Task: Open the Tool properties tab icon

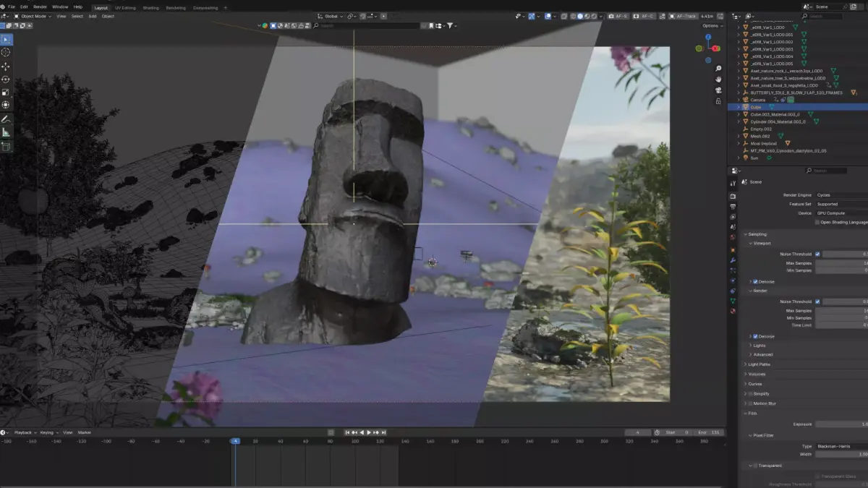Action: point(733,184)
